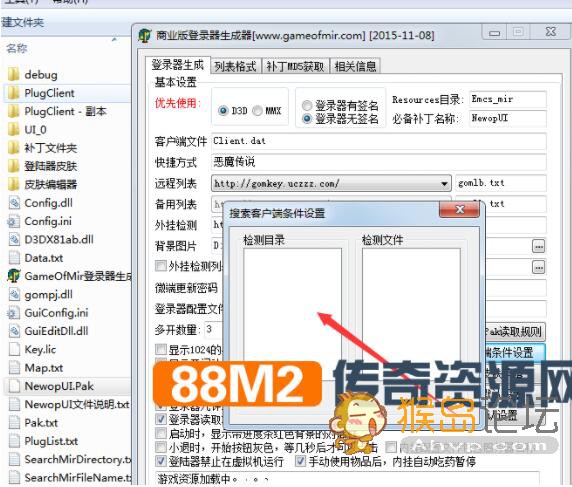Select the 皮肤编辑器 folder icon
Viewport: 572px width, 487px height.
[13, 184]
